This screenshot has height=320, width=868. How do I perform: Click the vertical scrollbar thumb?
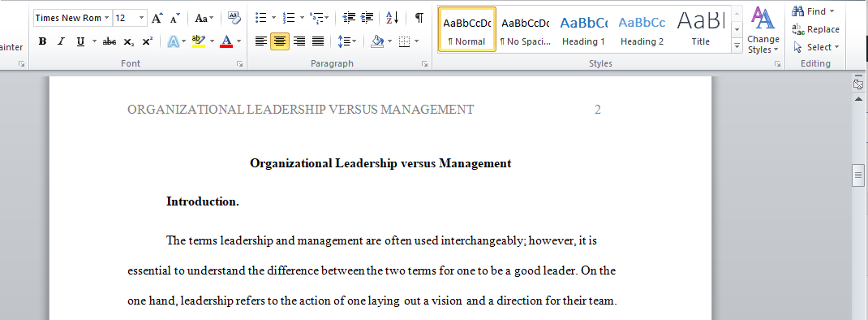858,175
